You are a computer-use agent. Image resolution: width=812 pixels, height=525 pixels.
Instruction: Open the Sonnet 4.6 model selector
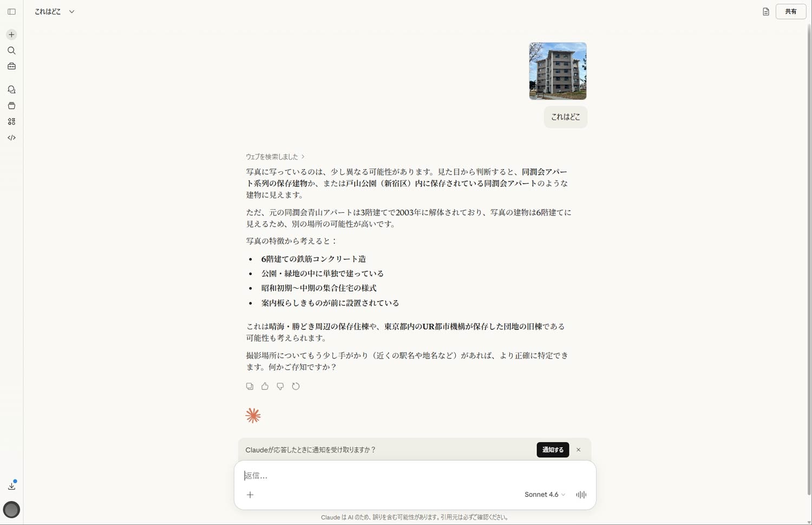(543, 495)
